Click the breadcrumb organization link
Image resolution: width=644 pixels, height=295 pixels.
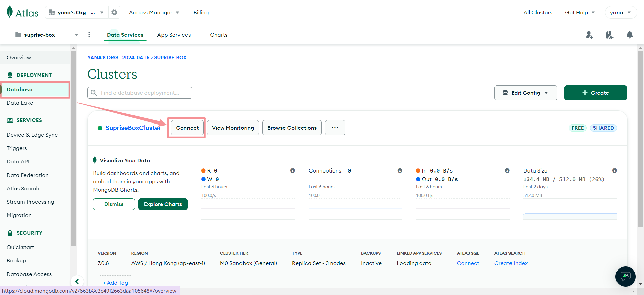(118, 57)
